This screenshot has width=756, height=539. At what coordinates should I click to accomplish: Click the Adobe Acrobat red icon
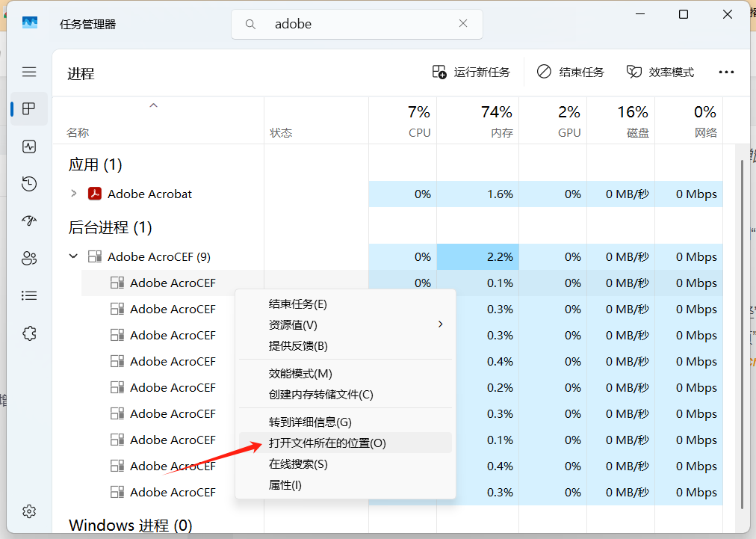[x=94, y=194]
